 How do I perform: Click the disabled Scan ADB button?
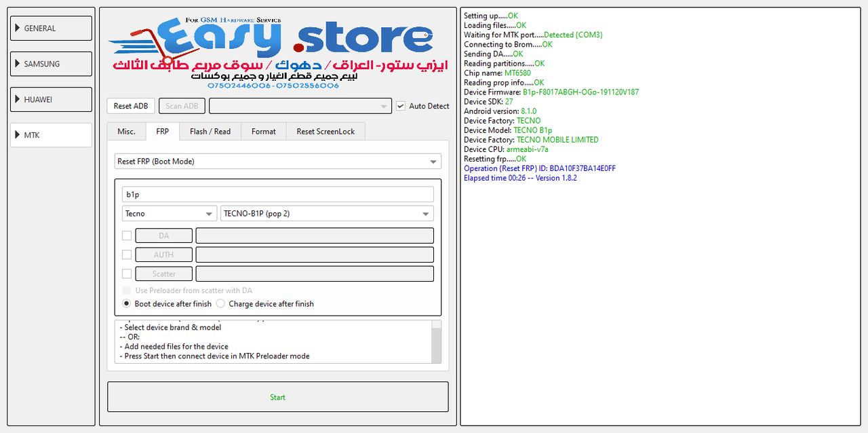(182, 106)
